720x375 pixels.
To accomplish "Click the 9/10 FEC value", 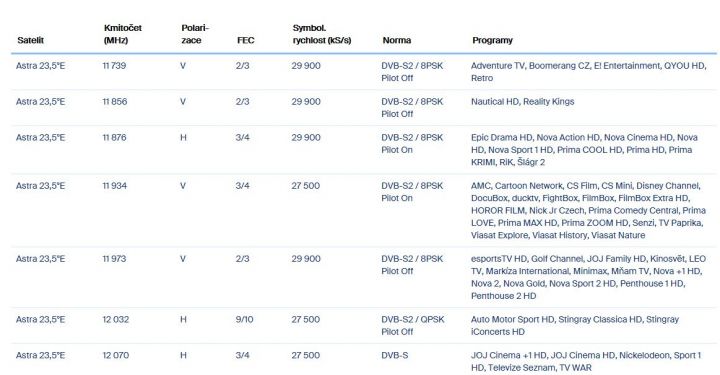I will tap(244, 319).
